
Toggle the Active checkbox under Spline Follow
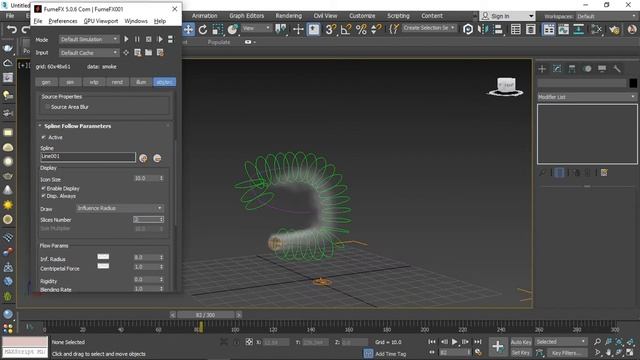(44, 138)
